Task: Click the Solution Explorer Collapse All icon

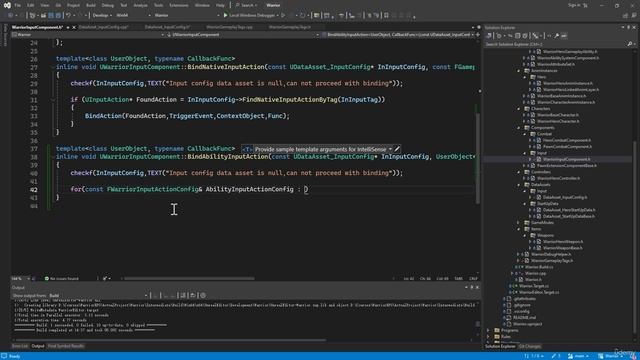Action: 518,36
